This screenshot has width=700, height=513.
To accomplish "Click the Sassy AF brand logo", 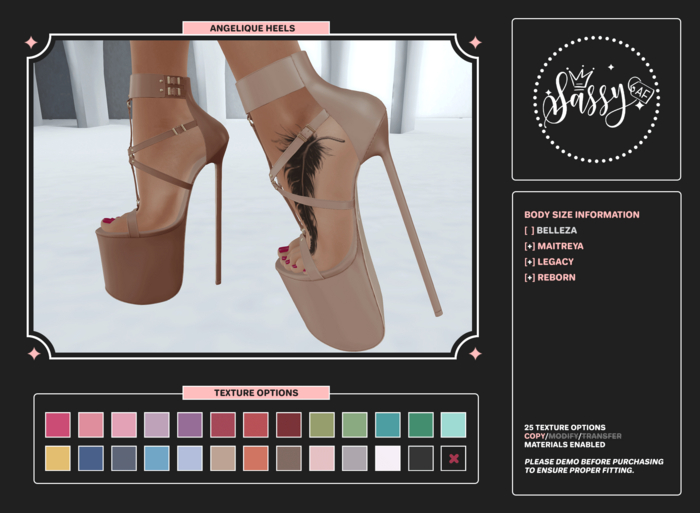I will 596,99.
